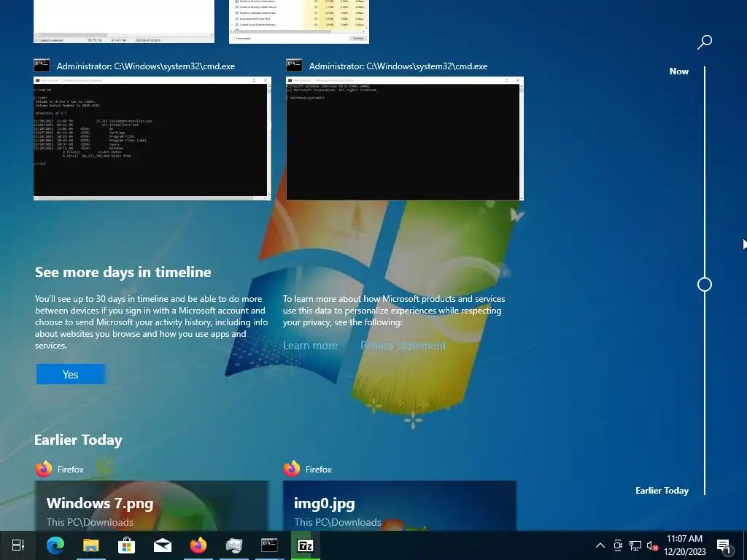Open Microsoft Store from the taskbar

click(x=126, y=545)
